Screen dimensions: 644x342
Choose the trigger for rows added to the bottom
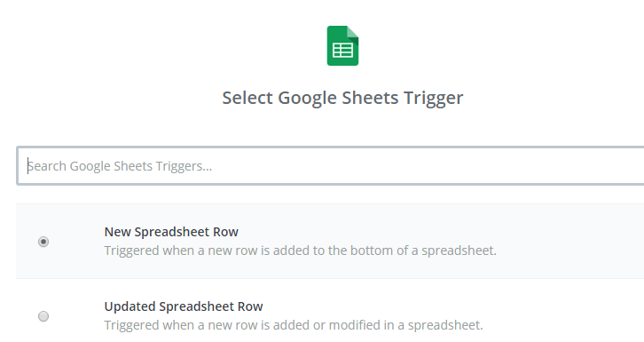(x=43, y=242)
